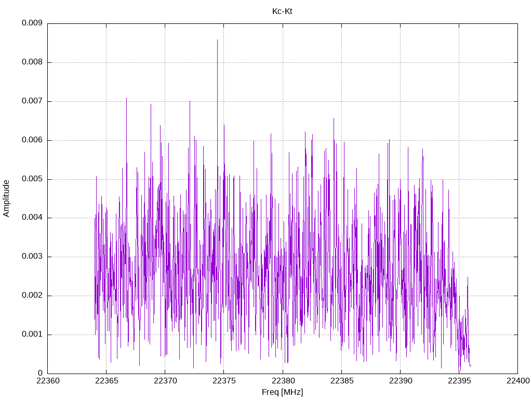Select the y-axis tick label 0.005

click(x=32, y=179)
